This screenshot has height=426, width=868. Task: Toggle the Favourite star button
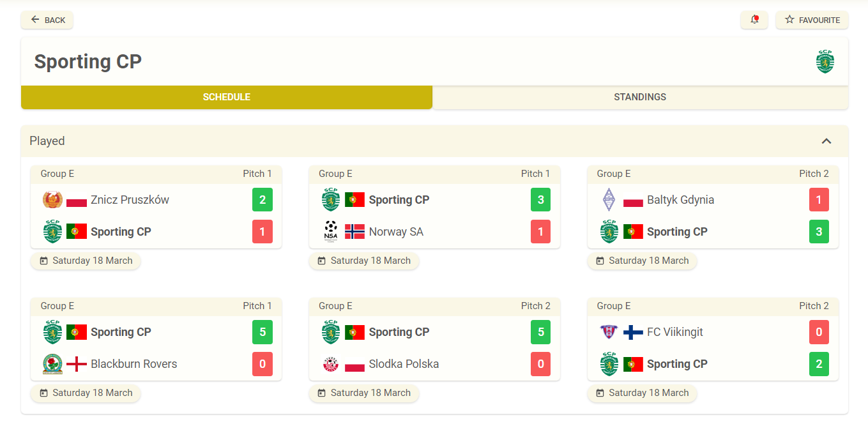click(812, 20)
